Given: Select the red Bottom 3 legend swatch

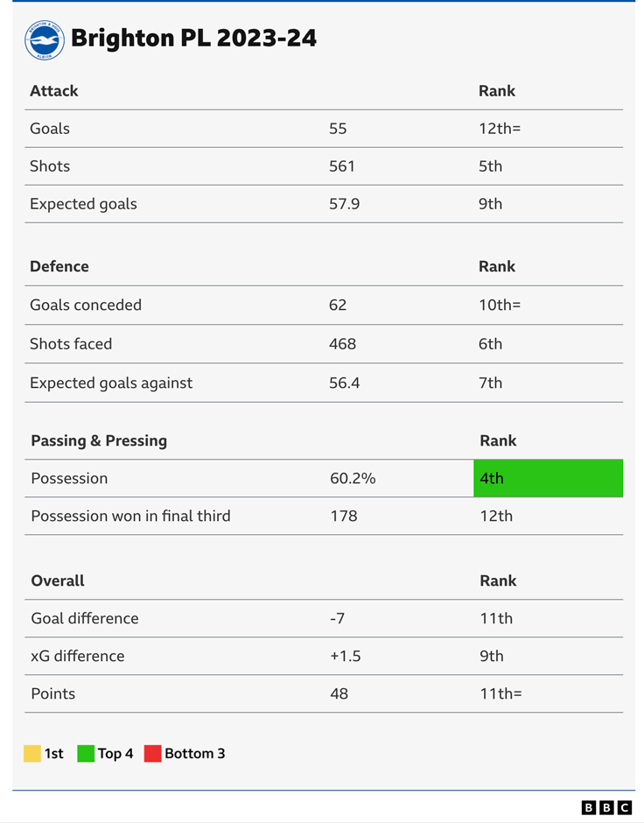Looking at the screenshot, I should click(x=152, y=754).
